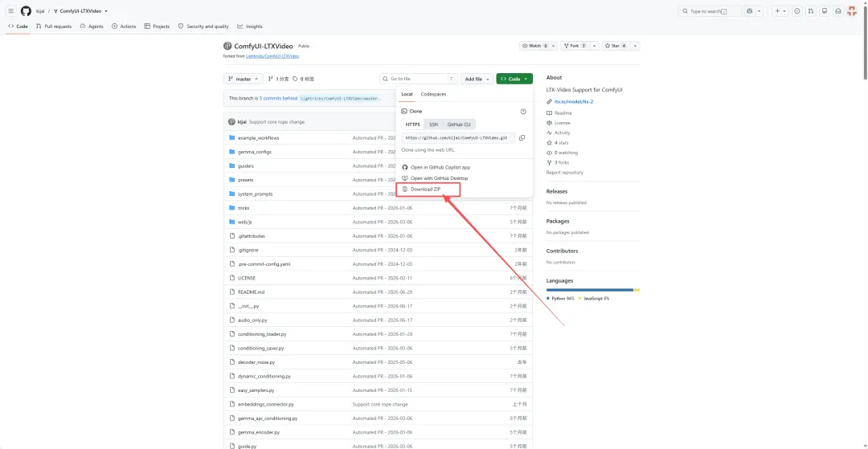Open audio_only.py file
The width and height of the screenshot is (868, 449).
click(252, 320)
